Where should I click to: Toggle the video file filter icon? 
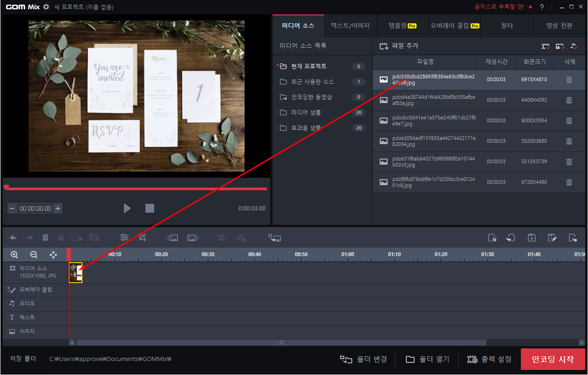tap(546, 46)
